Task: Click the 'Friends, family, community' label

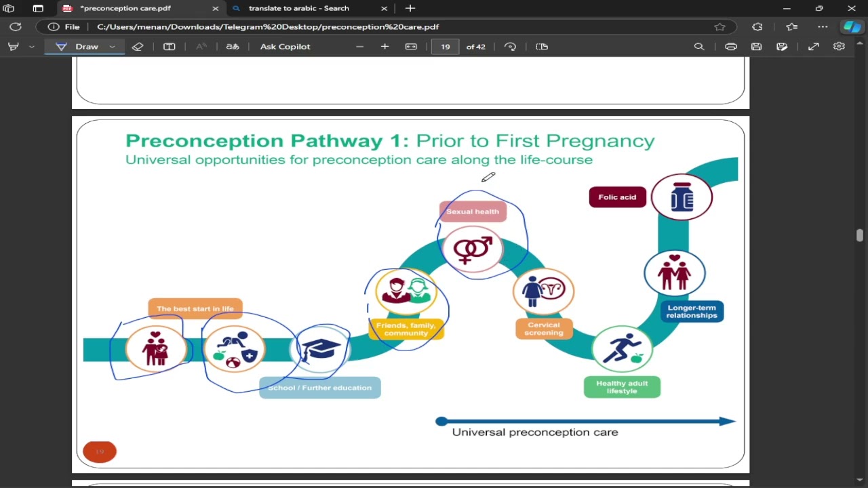Action: click(x=406, y=329)
